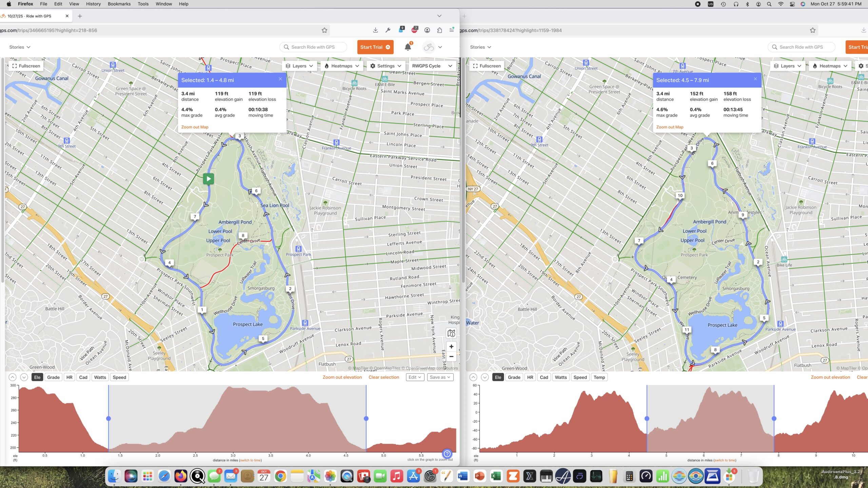Open the Layers dropdown on left map

click(x=299, y=66)
